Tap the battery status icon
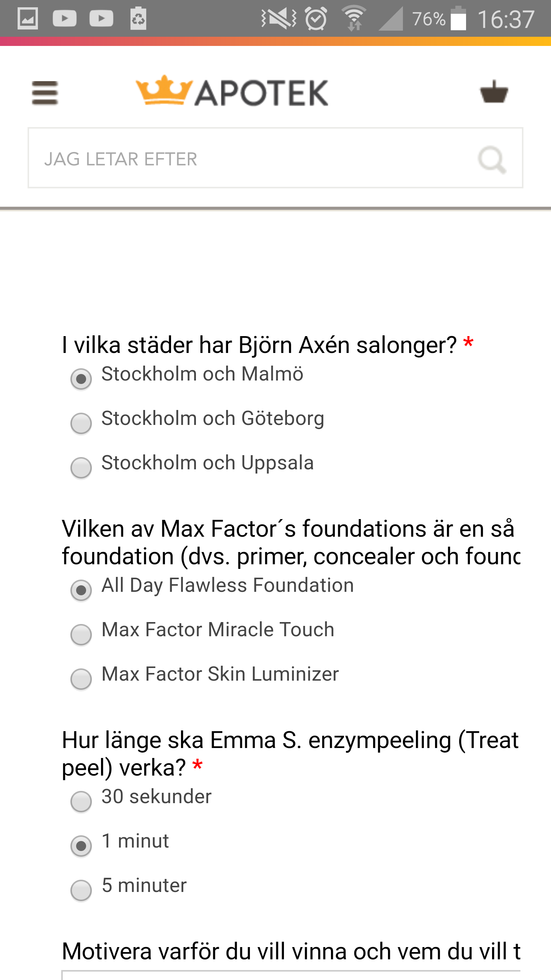Screen dimensions: 551x980 click(458, 18)
